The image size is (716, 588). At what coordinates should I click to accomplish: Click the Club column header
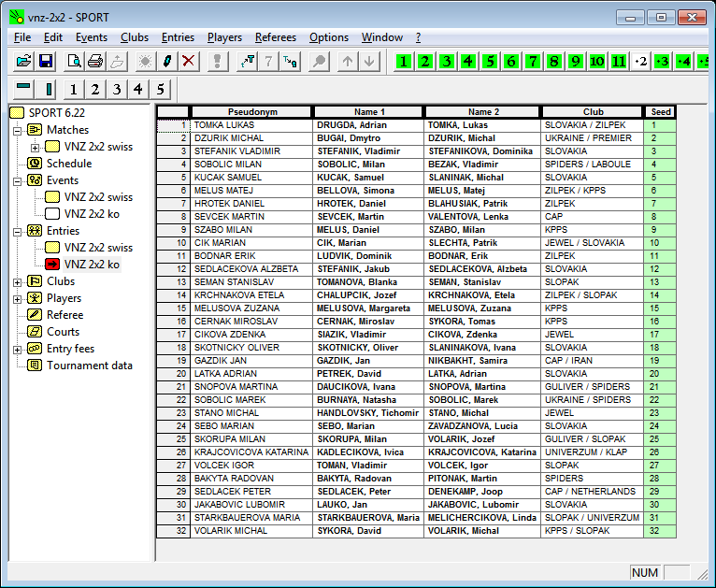coord(593,112)
